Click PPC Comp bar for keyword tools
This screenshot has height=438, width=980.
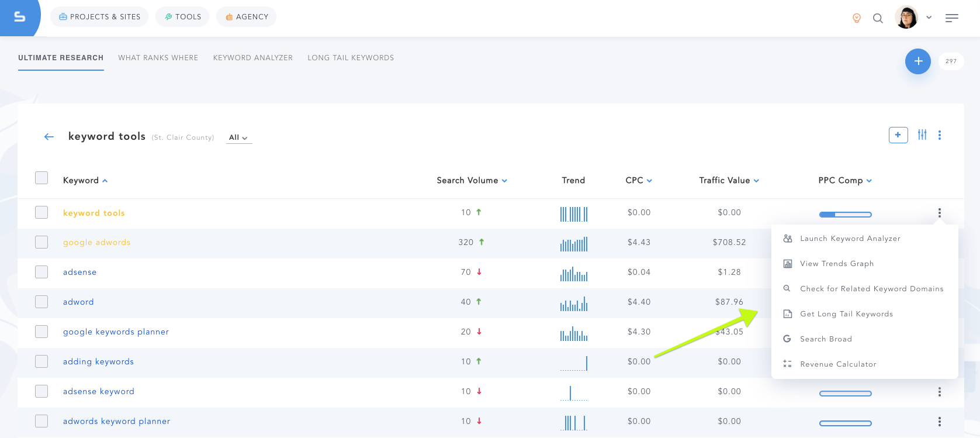846,215
